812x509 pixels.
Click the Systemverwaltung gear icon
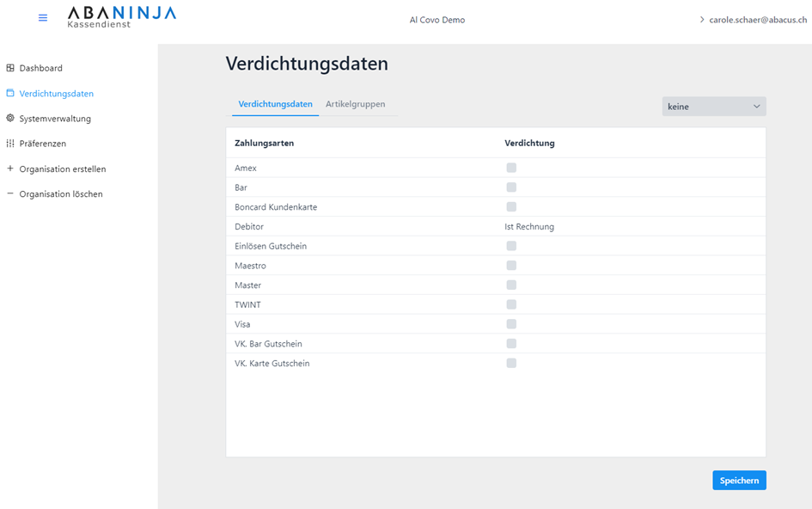tap(10, 119)
